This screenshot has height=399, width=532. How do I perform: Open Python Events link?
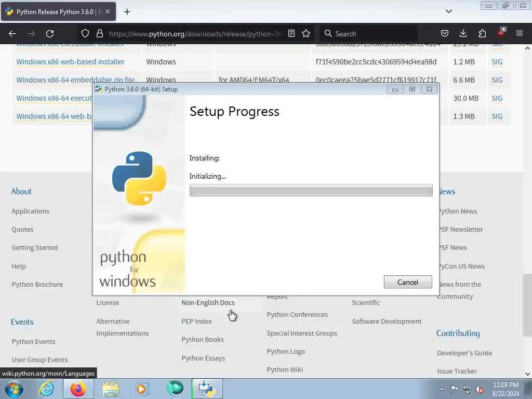33,341
